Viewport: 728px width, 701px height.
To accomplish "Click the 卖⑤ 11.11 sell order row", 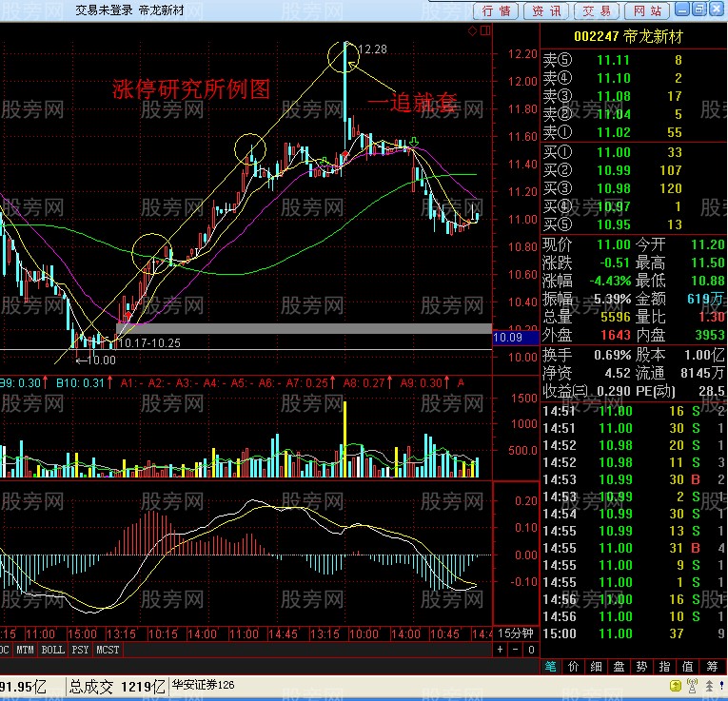I will point(634,60).
